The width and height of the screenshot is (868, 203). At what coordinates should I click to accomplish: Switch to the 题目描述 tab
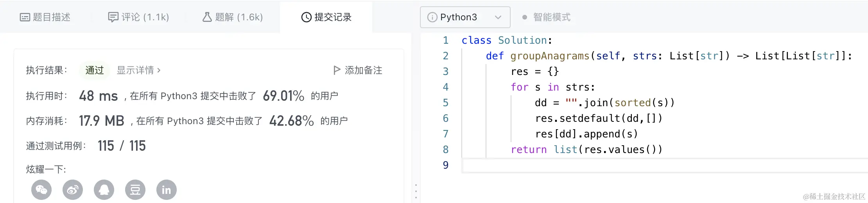45,17
